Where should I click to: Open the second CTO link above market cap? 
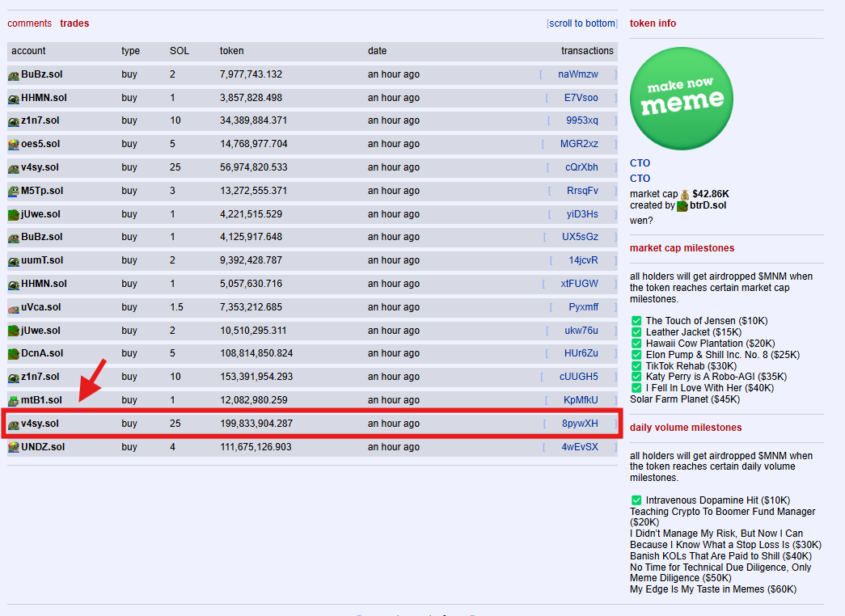click(x=640, y=179)
